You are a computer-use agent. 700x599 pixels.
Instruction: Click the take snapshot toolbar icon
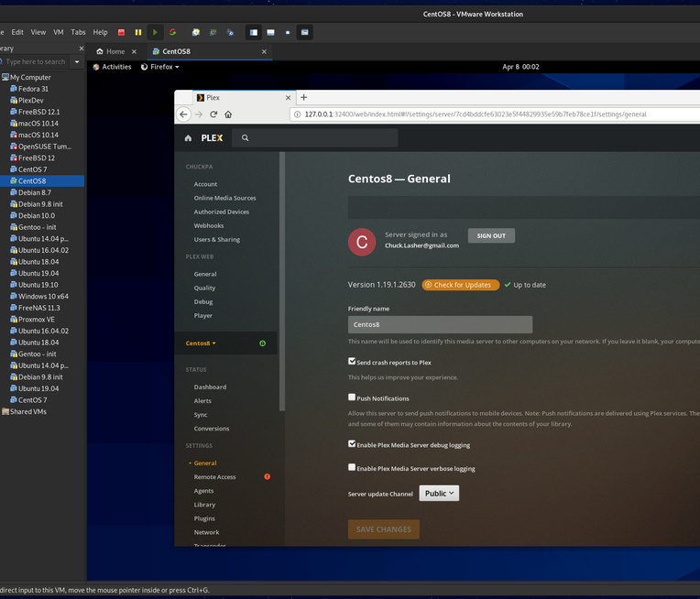(195, 32)
